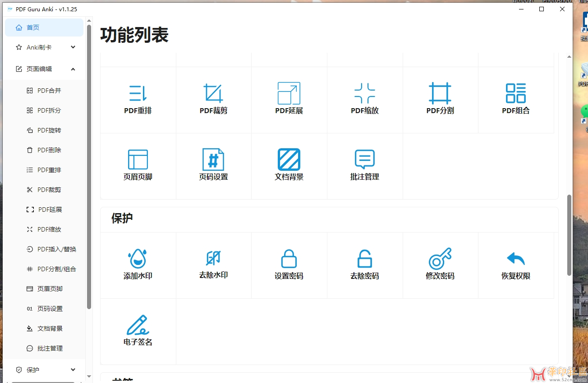Click the PDF延展 expand icon tile
588x383 pixels.
point(289,99)
